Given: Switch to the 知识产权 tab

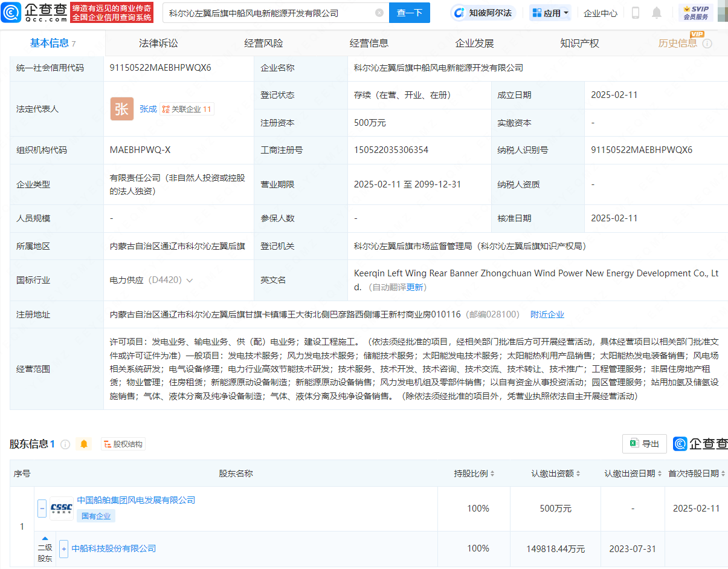Looking at the screenshot, I should click(579, 42).
